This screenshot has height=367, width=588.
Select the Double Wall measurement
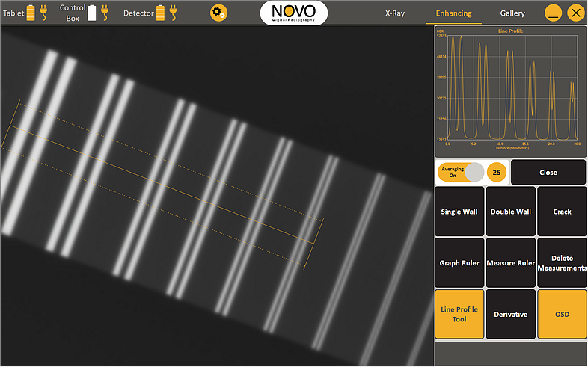(x=511, y=212)
